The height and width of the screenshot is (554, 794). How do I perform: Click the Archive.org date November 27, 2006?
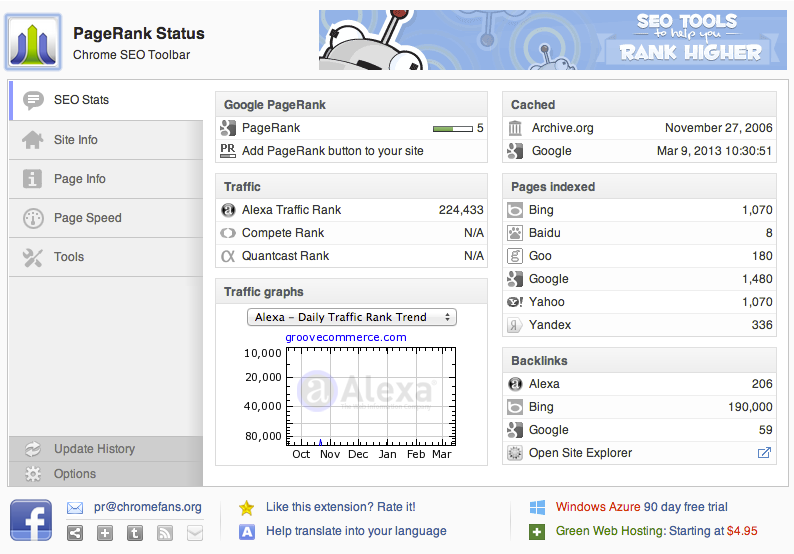pyautogui.click(x=719, y=128)
